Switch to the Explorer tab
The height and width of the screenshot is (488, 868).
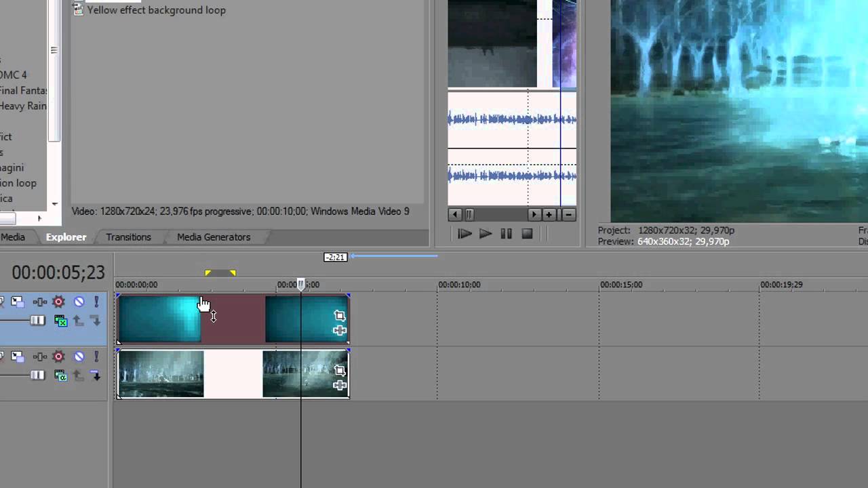66,237
